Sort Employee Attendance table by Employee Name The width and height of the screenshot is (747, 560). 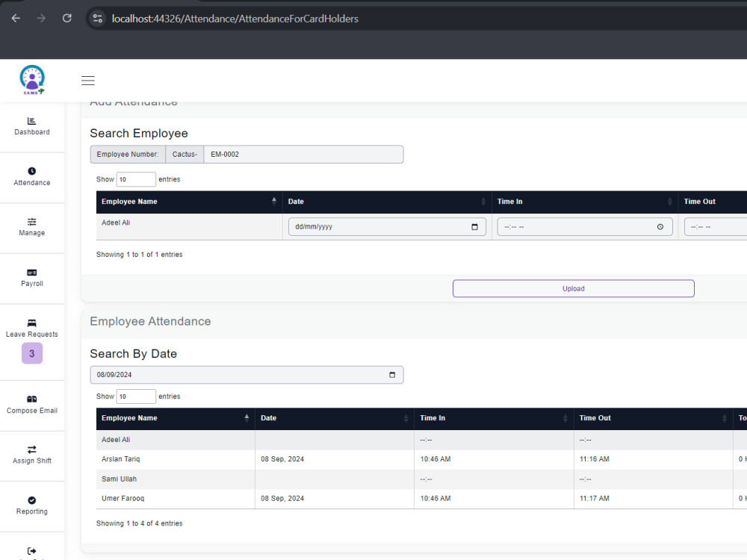[176, 418]
